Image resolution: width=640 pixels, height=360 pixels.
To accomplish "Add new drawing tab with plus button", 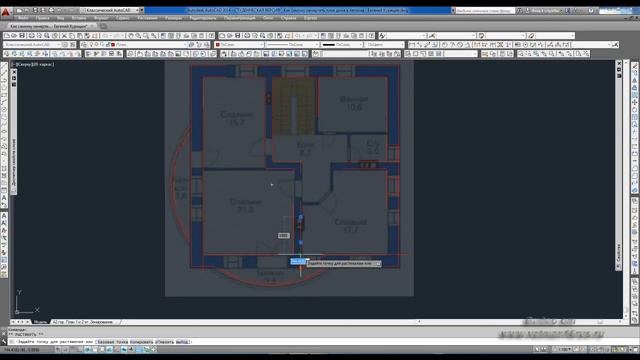I will click(104, 26).
